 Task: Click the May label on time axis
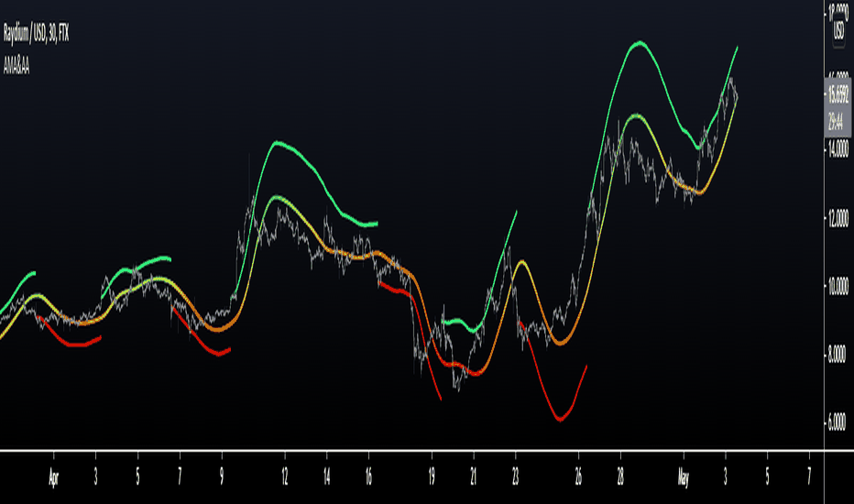[683, 478]
